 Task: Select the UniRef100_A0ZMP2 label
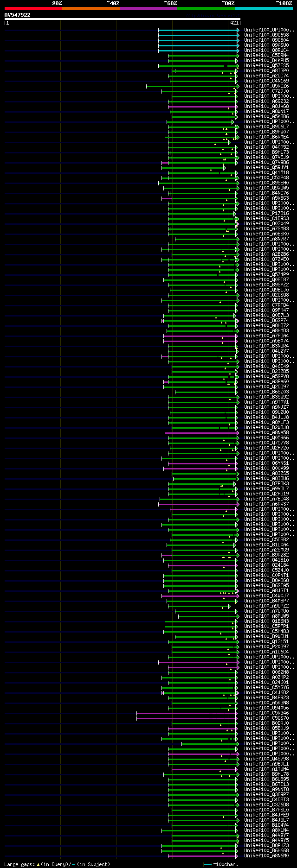tap(266, 677)
